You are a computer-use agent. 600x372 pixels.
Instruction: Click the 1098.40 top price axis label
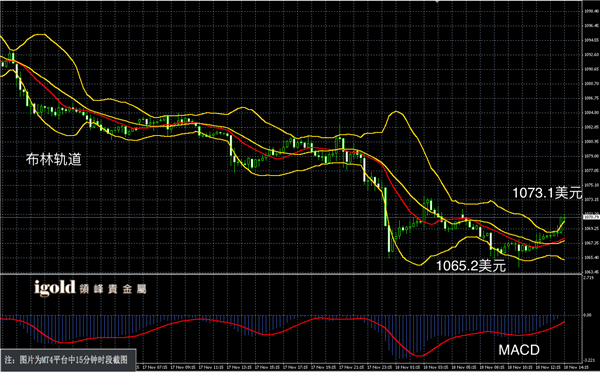[x=591, y=11]
